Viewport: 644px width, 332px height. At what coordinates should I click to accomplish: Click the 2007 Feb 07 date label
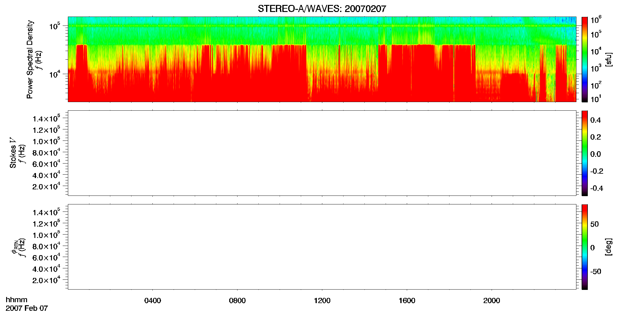tap(27, 308)
